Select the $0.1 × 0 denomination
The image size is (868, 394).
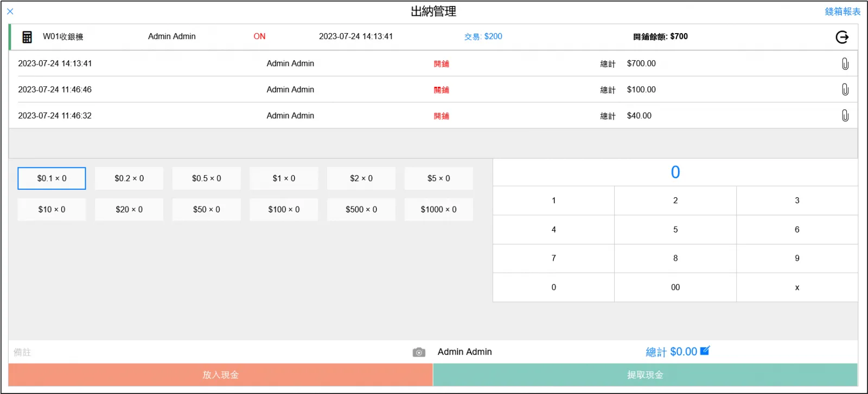click(x=52, y=178)
